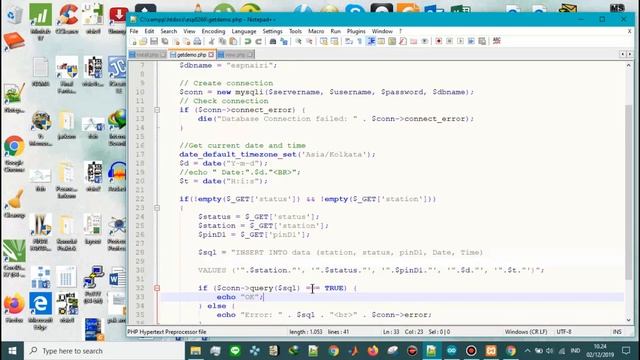The height and width of the screenshot is (360, 640).
Task: Toggle synchronized vertical scrolling icon
Action: tap(324, 41)
